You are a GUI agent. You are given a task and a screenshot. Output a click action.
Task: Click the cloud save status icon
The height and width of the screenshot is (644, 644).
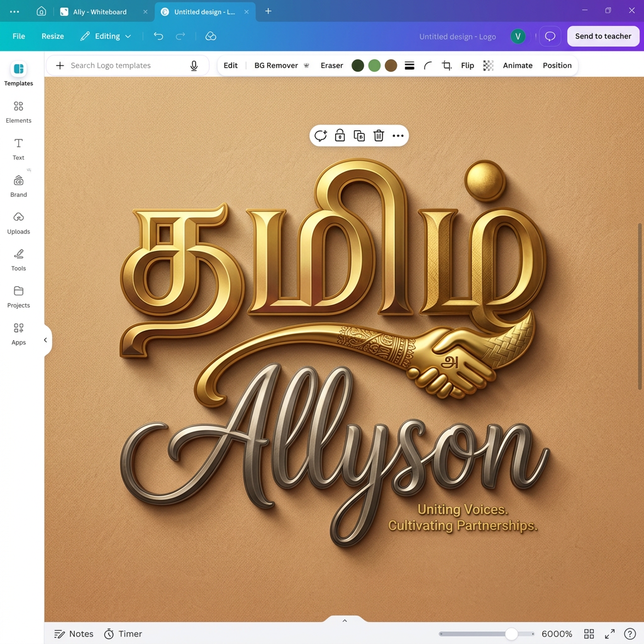pyautogui.click(x=211, y=36)
